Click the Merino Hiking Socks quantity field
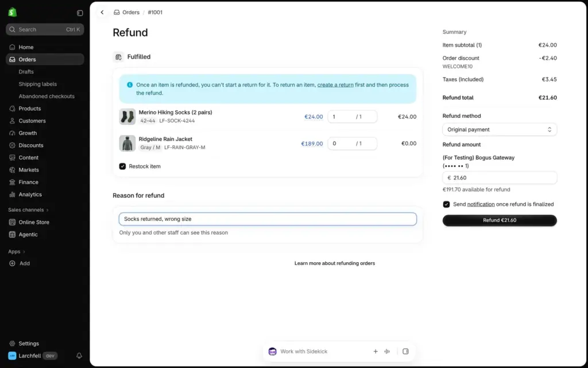Viewport: 588px width, 368px height. 352,117
